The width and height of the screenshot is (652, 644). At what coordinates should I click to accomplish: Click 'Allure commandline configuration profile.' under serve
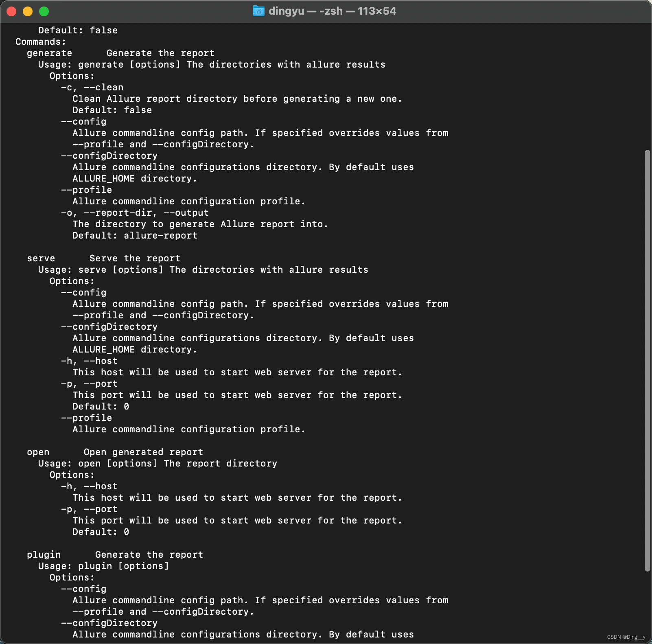point(189,429)
